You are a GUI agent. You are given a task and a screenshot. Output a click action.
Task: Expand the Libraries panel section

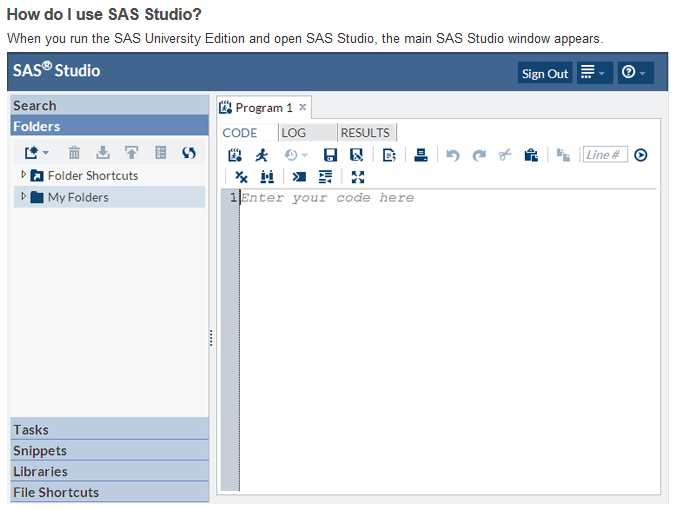pos(110,471)
